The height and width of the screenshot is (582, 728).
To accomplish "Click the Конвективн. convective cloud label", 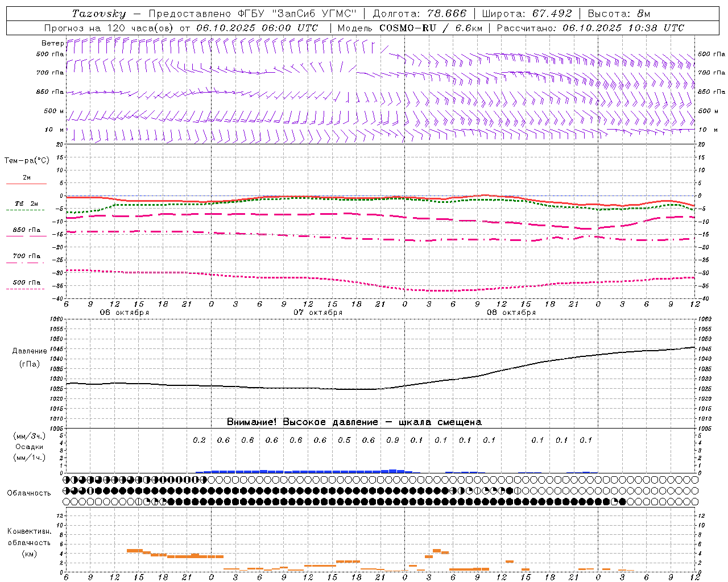I will point(29,531).
